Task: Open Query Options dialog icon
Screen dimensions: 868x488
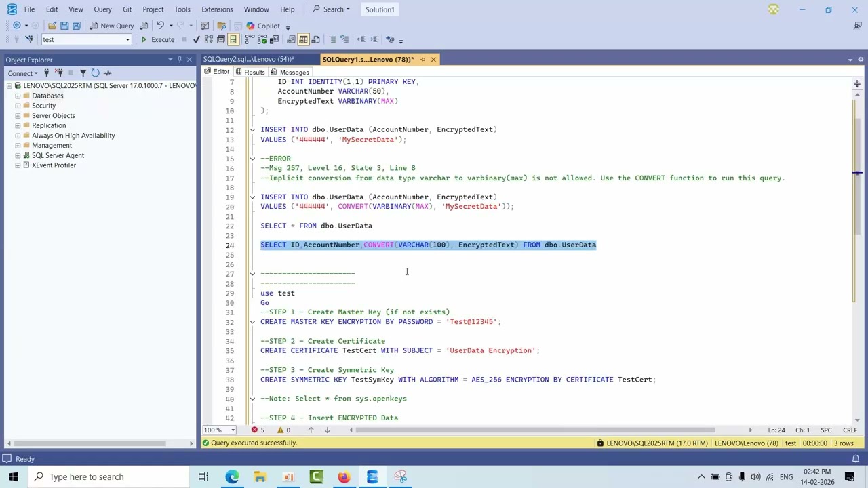Action: tap(221, 39)
